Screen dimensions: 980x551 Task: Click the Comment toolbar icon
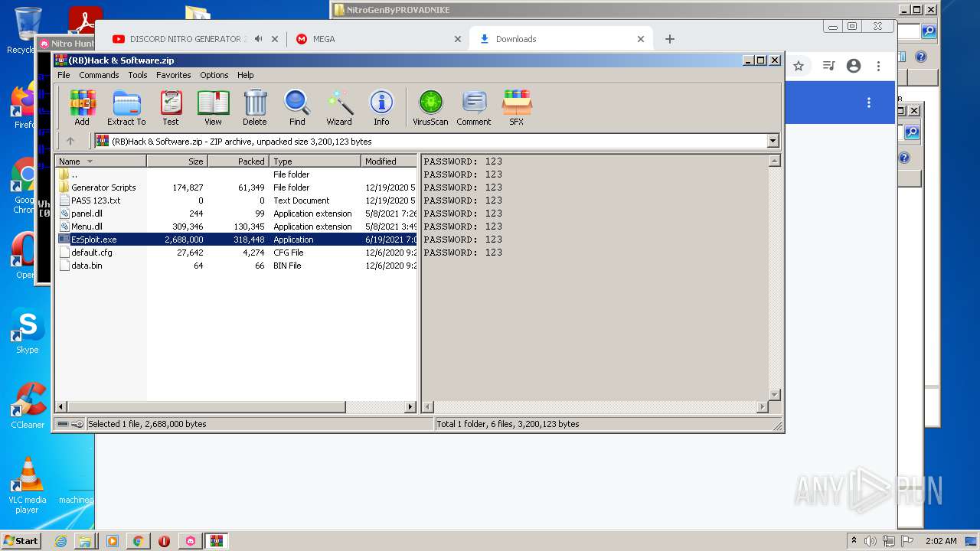pos(474,107)
